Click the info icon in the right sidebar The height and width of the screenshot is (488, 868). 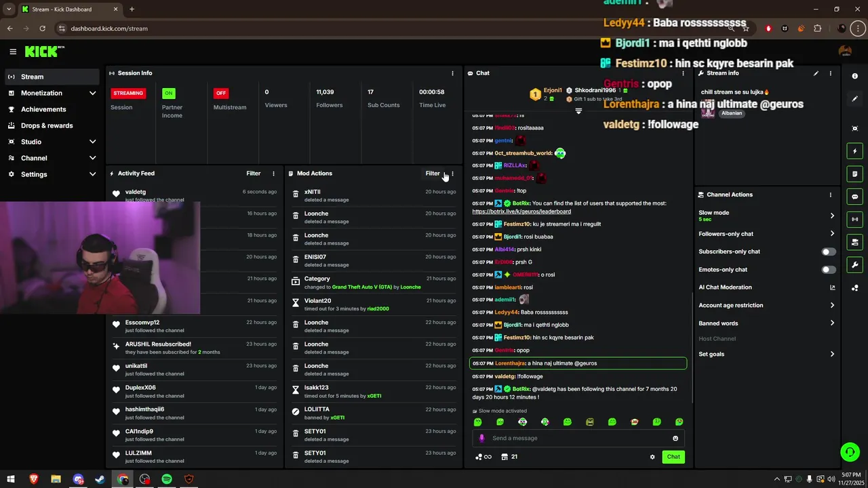[x=855, y=76]
